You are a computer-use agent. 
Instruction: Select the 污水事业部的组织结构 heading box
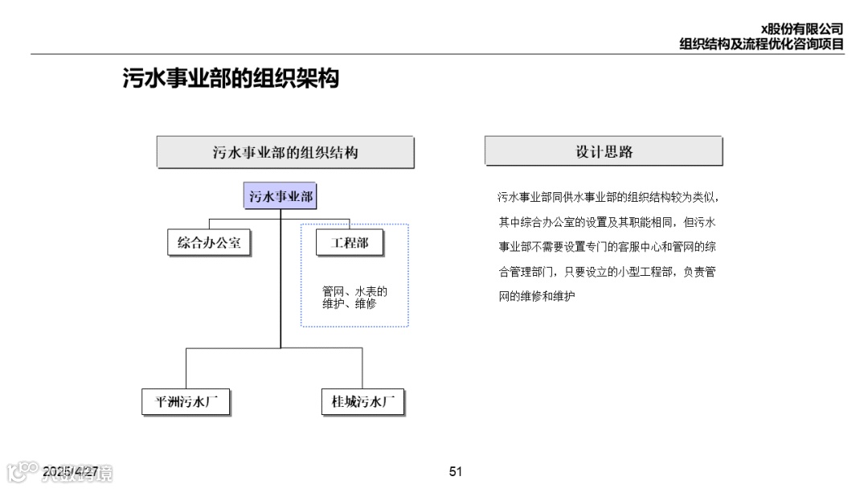pos(285,152)
